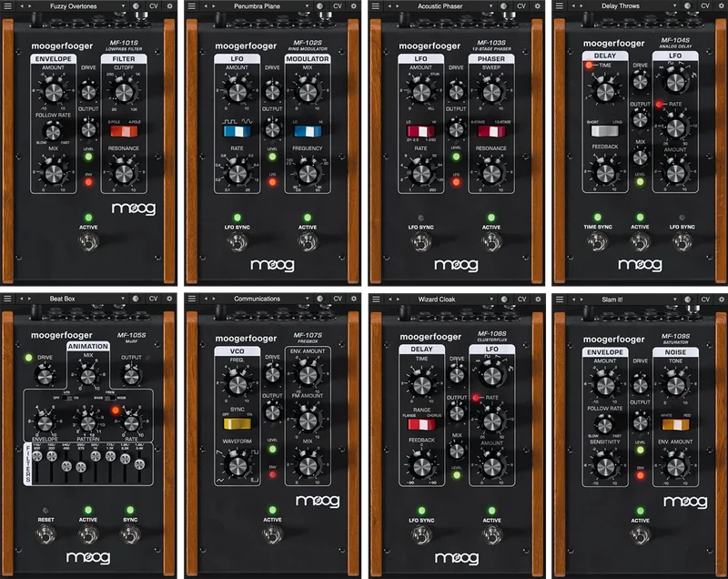The image size is (728, 579).
Task: Click CV button in Wizard Cloak header
Action: click(521, 299)
